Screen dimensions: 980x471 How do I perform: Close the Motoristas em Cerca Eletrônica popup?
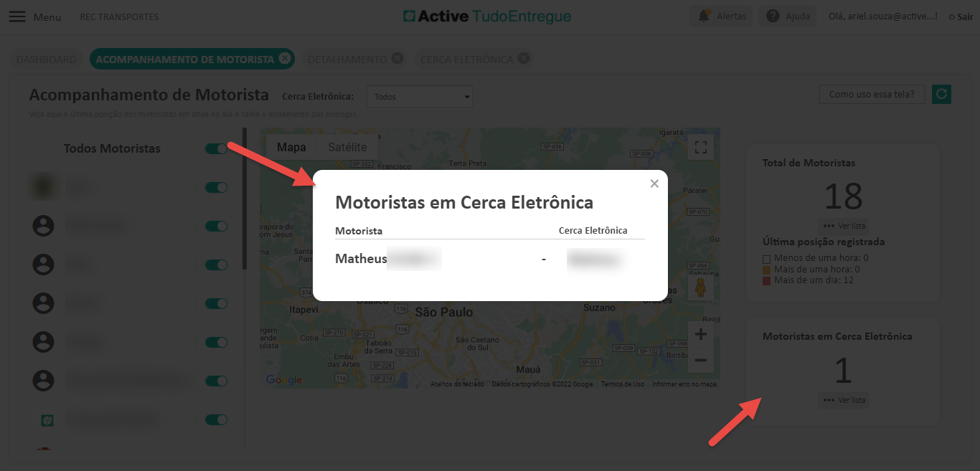pos(654,184)
